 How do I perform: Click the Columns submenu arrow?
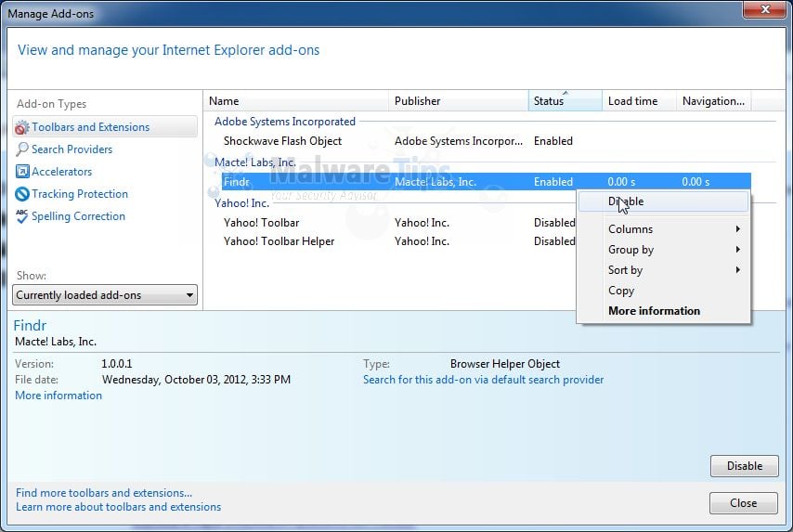click(738, 229)
